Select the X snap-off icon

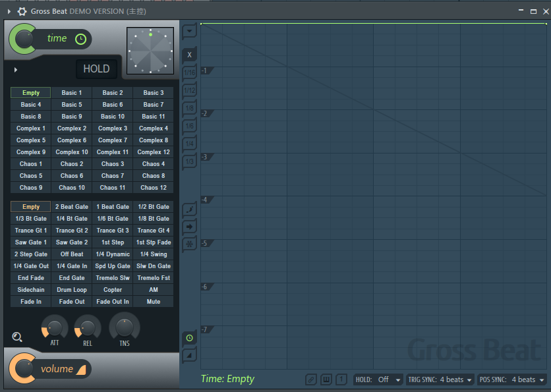[189, 54]
